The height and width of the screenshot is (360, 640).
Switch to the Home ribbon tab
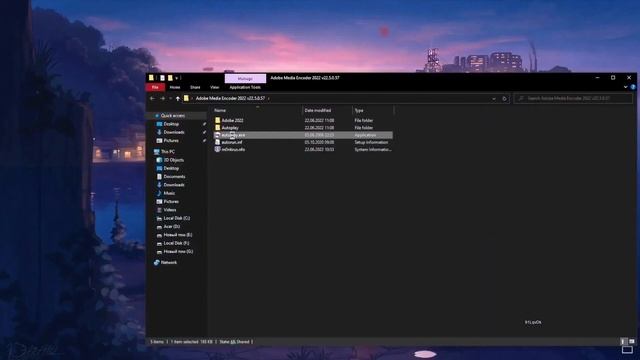tap(175, 87)
